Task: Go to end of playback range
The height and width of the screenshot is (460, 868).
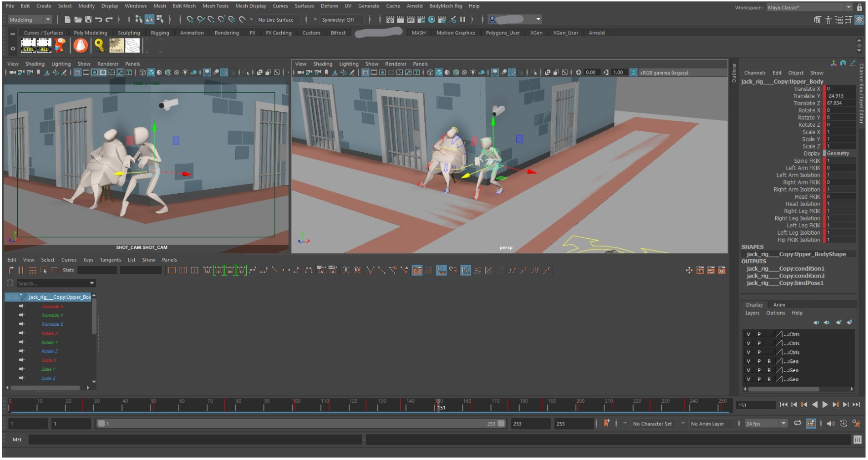Action: point(857,405)
